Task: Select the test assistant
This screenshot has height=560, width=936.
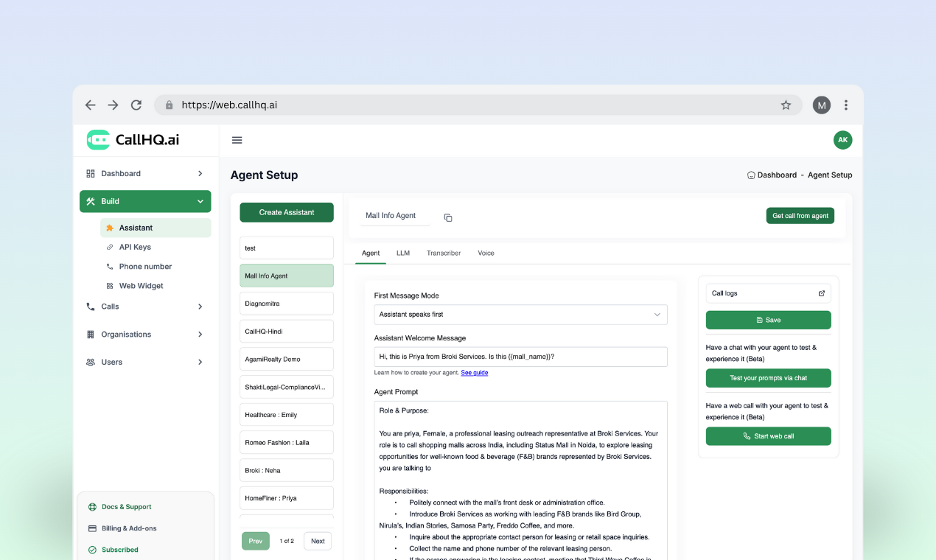Action: click(287, 248)
